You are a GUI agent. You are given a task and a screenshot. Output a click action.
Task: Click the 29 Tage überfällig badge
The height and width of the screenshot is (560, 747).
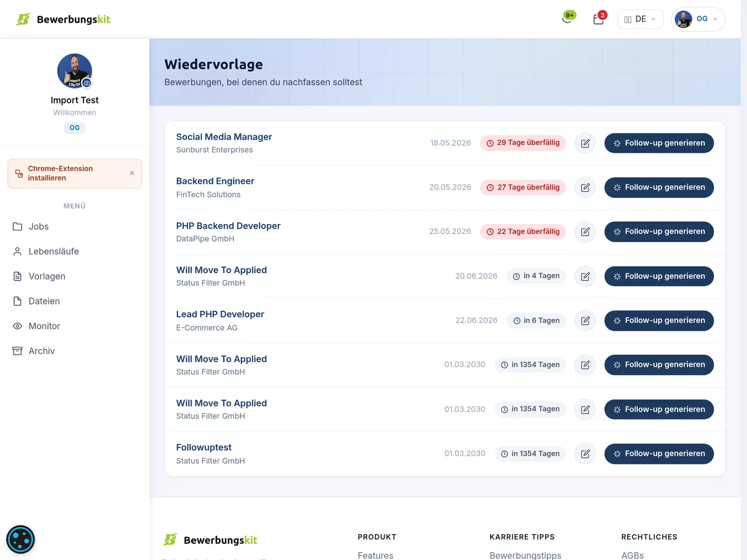(523, 143)
